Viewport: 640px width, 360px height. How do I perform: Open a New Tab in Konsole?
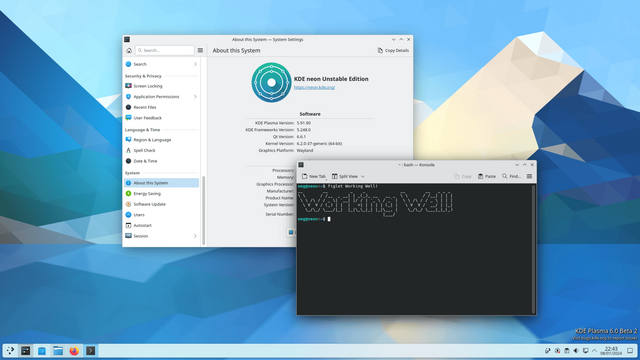(x=314, y=176)
